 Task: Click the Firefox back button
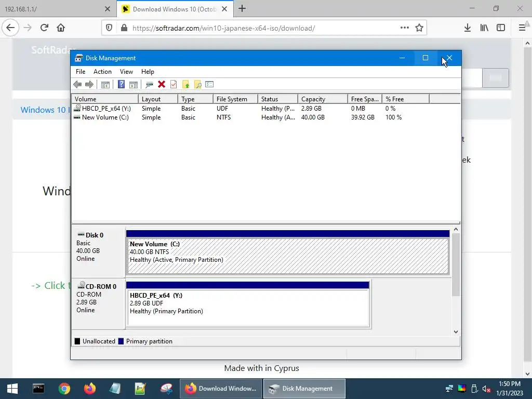[10, 28]
